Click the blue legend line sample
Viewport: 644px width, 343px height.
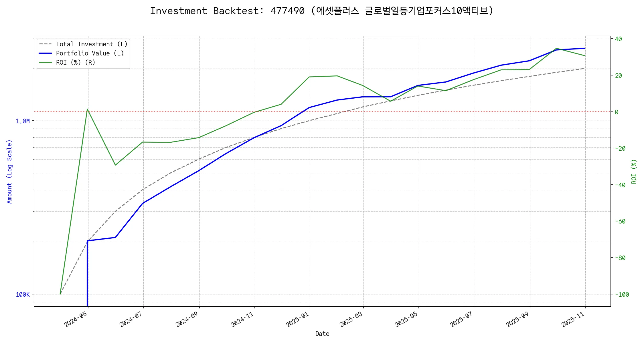(46, 53)
